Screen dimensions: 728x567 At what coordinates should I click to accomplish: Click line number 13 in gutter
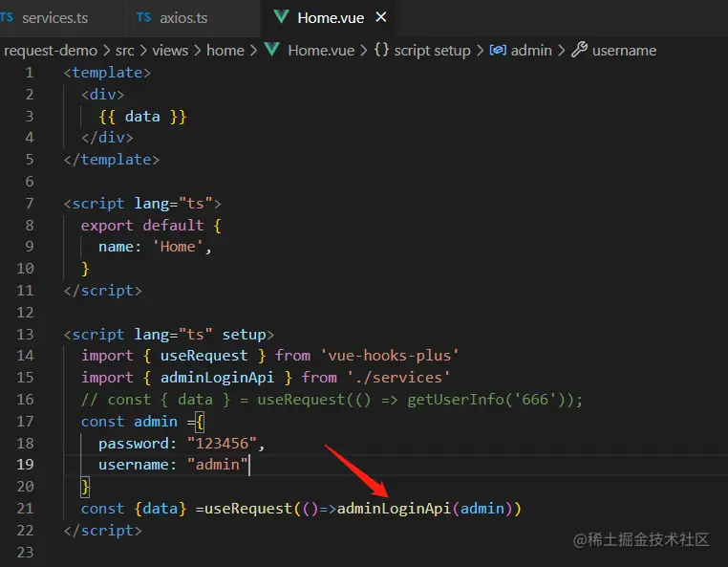(25, 335)
